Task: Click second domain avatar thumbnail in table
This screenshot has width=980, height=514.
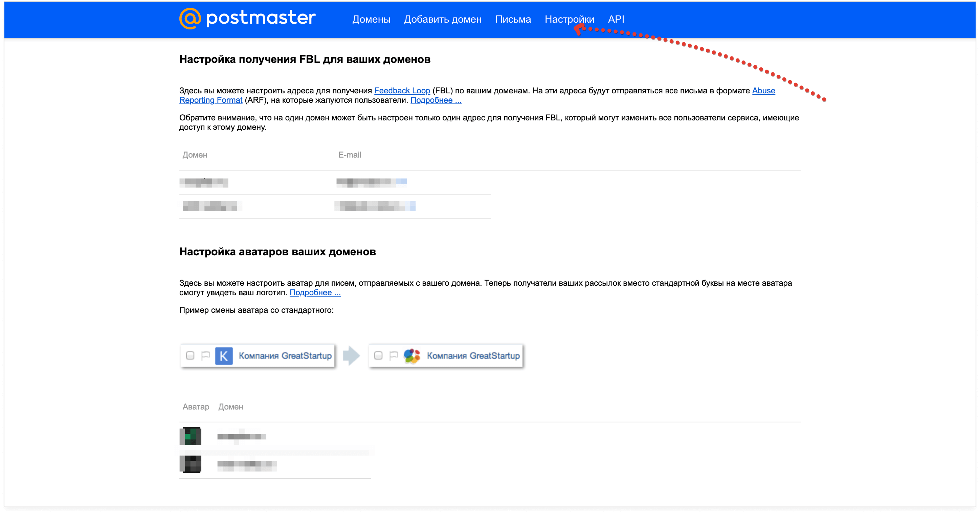Action: coord(190,464)
